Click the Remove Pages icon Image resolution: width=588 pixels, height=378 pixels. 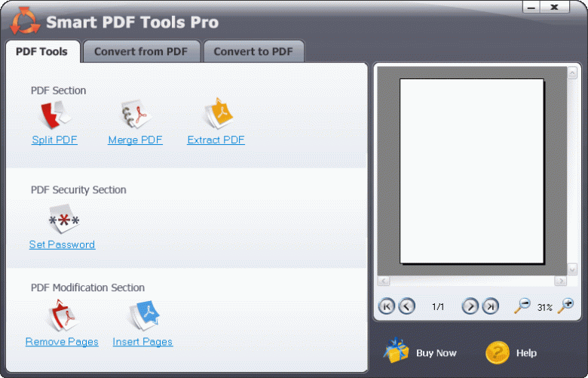click(x=62, y=316)
